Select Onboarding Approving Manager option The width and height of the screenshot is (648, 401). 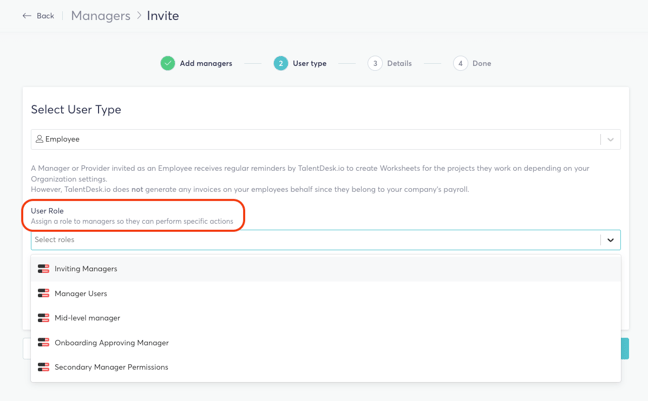[326, 342]
